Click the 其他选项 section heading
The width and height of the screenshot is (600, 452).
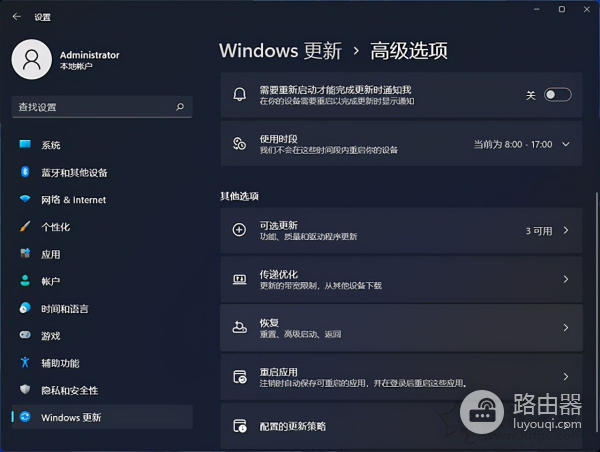coord(240,196)
